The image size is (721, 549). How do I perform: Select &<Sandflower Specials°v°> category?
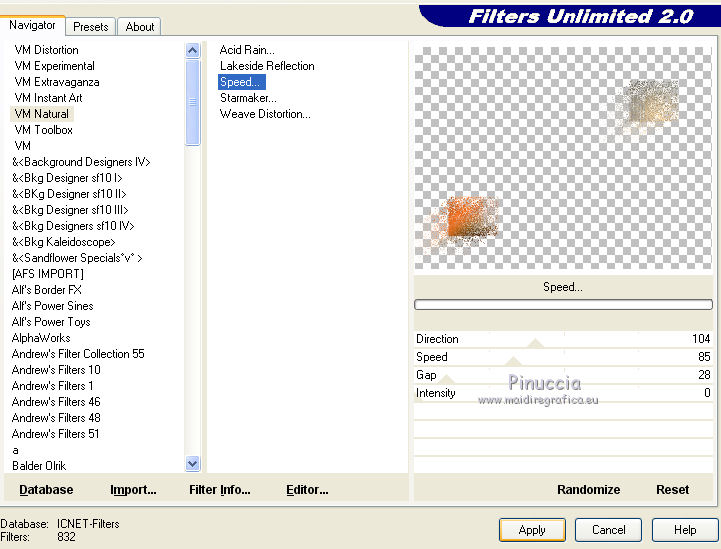(77, 258)
